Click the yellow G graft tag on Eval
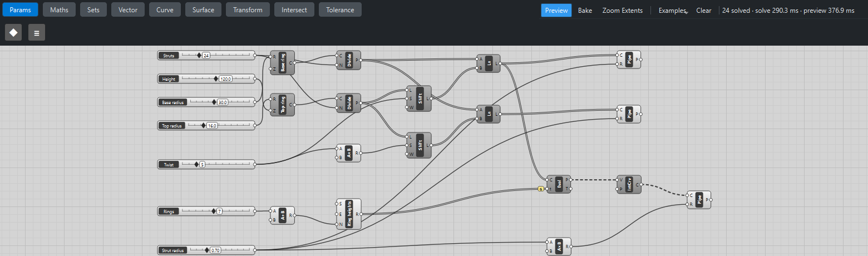This screenshot has height=256, width=868. click(541, 189)
